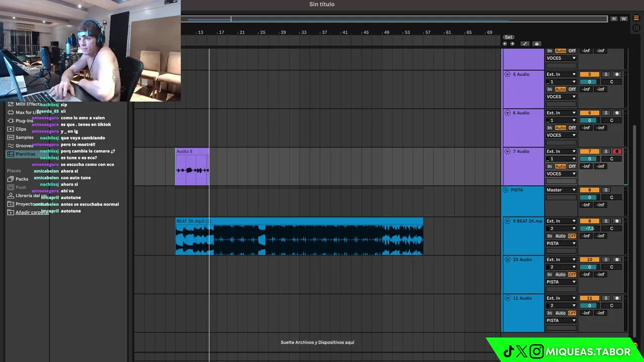This screenshot has height=362, width=644.
Task: Fold the 9 BEAT 2K.mp track
Action: pos(507,221)
